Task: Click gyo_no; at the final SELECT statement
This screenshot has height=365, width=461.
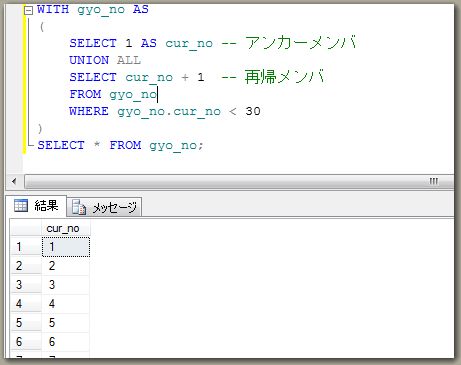Action: (176, 146)
